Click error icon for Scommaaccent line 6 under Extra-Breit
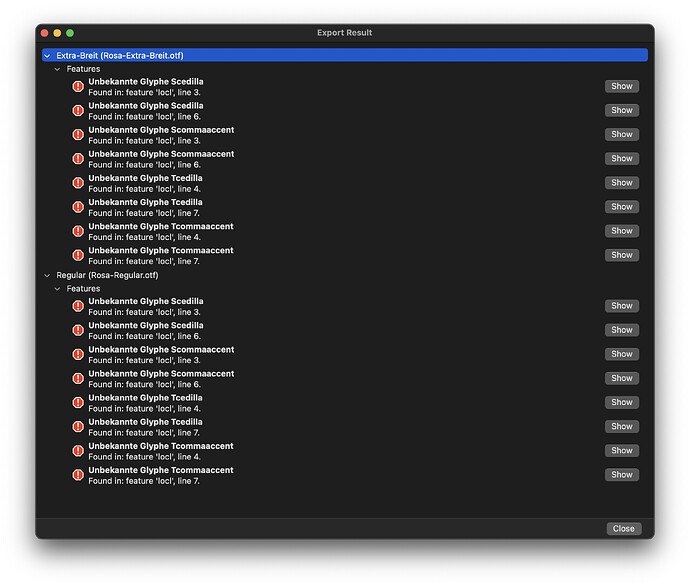This screenshot has height=586, width=690. [78, 159]
